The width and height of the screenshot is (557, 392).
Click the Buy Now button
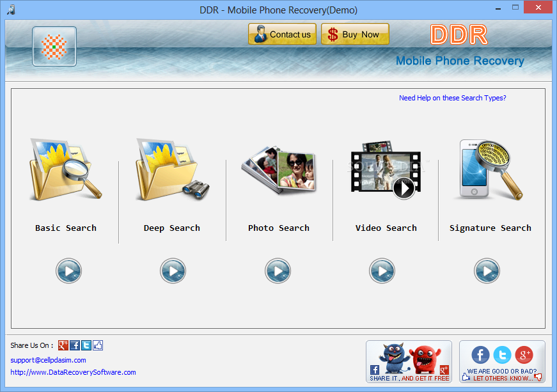tap(355, 34)
